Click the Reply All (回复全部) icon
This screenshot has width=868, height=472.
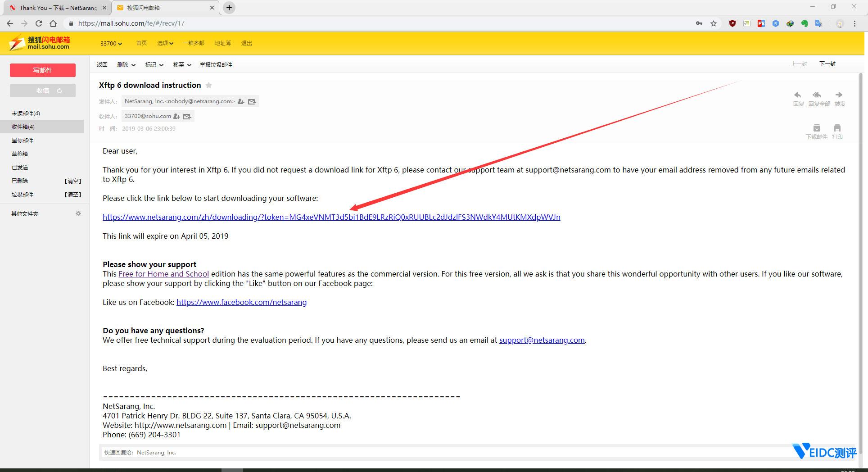pyautogui.click(x=818, y=95)
